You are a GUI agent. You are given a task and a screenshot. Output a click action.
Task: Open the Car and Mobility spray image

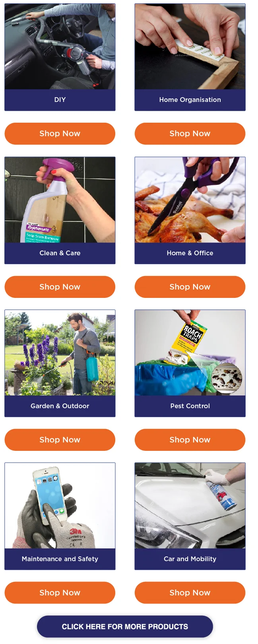tap(190, 506)
